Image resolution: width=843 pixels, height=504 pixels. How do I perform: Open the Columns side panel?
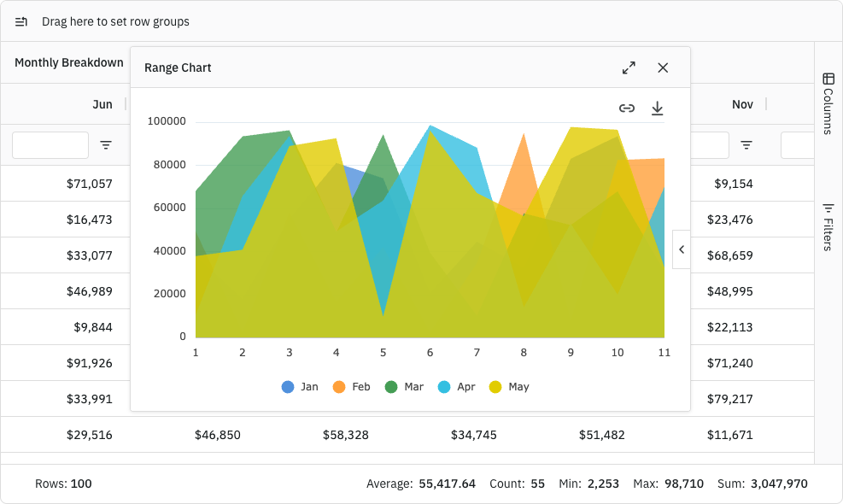point(828,103)
